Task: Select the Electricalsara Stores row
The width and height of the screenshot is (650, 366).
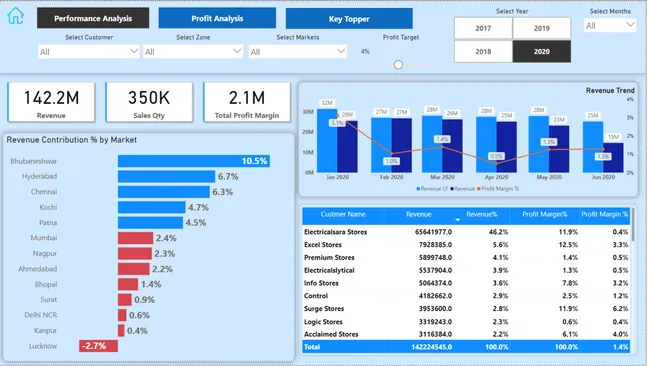Action: pyautogui.click(x=466, y=232)
